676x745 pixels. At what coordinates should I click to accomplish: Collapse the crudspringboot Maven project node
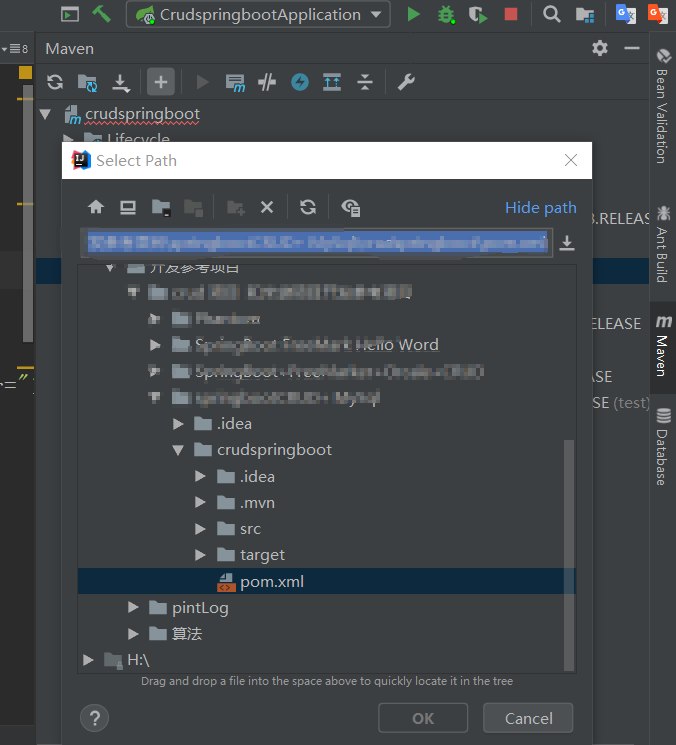pos(46,114)
